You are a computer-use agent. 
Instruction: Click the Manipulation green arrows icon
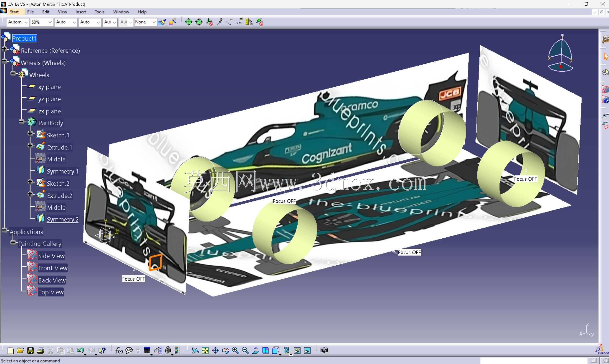click(x=189, y=22)
